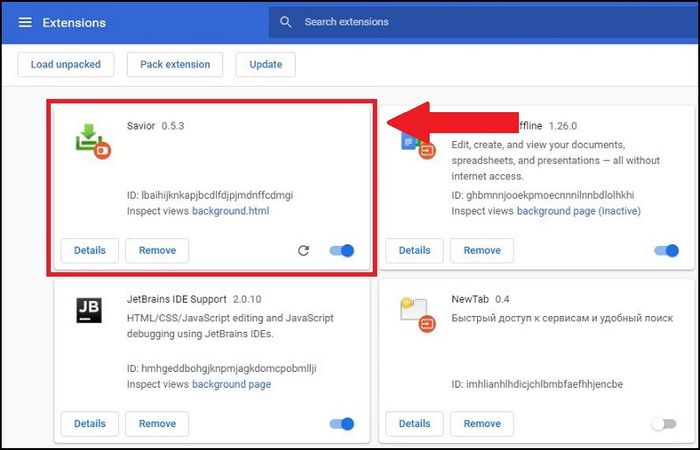Click Pack extension button
The height and width of the screenshot is (450, 700).
(175, 64)
